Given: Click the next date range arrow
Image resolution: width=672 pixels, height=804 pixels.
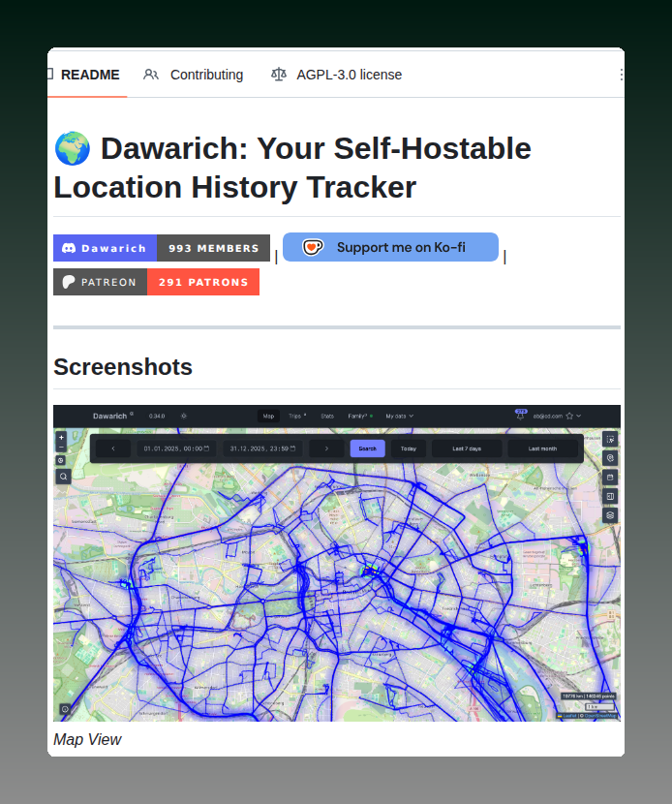Looking at the screenshot, I should coord(326,448).
